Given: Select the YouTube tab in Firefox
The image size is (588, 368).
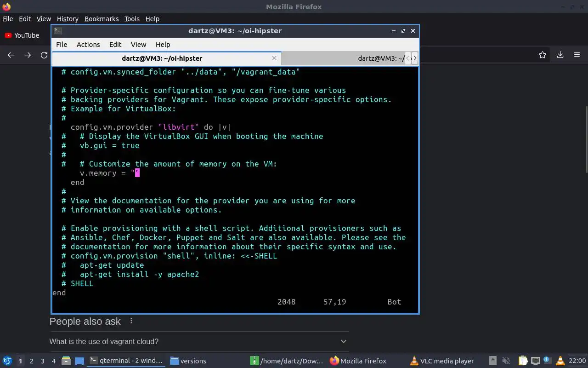Looking at the screenshot, I should click(22, 35).
